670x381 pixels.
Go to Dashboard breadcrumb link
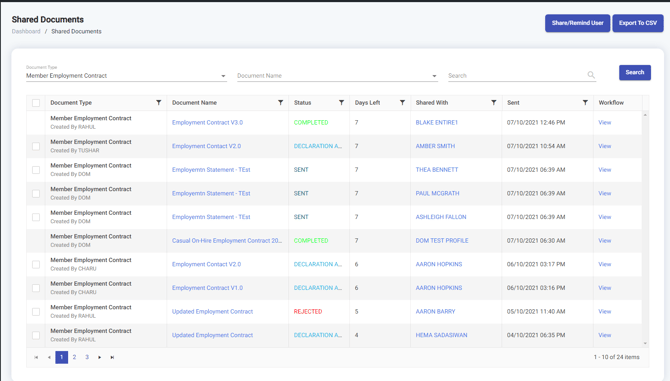(26, 31)
